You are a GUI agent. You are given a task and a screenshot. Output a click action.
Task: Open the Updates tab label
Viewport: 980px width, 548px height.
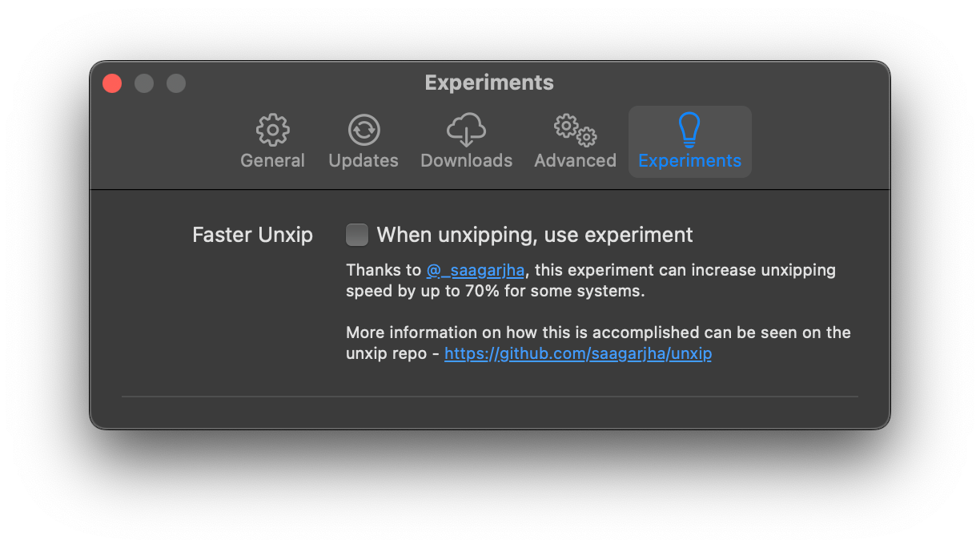tap(363, 160)
